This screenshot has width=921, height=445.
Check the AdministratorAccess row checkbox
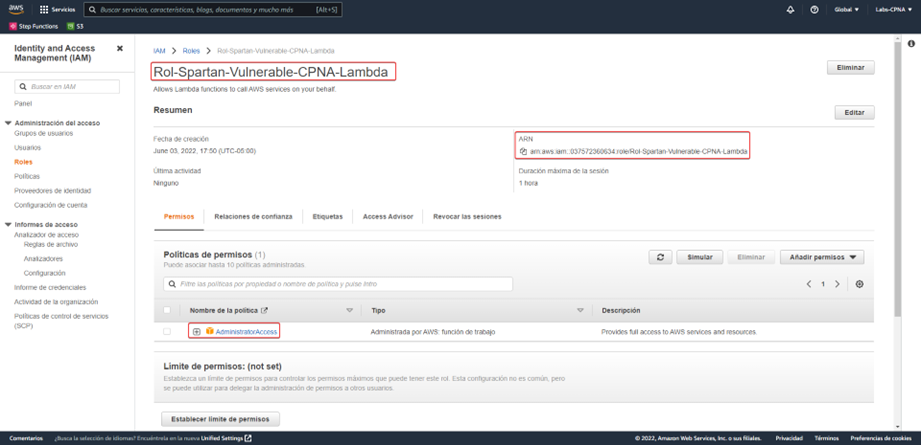[167, 332]
